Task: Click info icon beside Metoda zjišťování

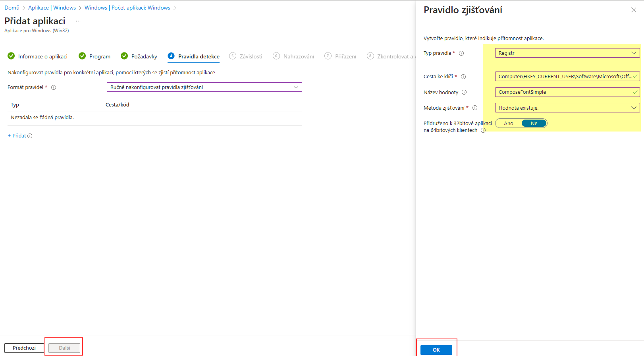Action: pyautogui.click(x=475, y=108)
